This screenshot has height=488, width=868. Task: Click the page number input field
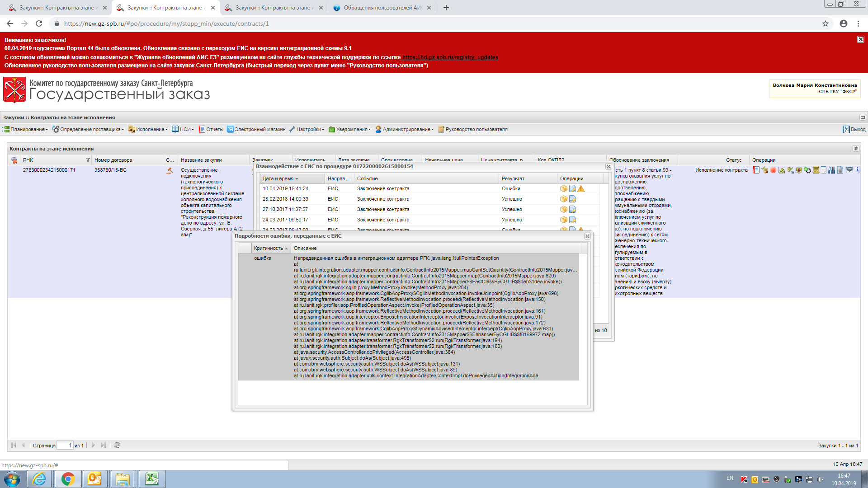65,446
